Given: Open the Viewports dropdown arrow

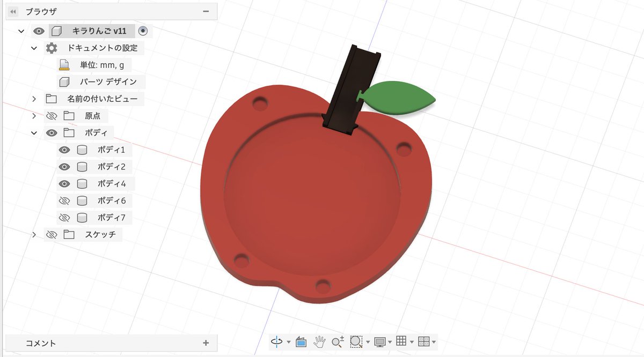Looking at the screenshot, I should click(434, 342).
